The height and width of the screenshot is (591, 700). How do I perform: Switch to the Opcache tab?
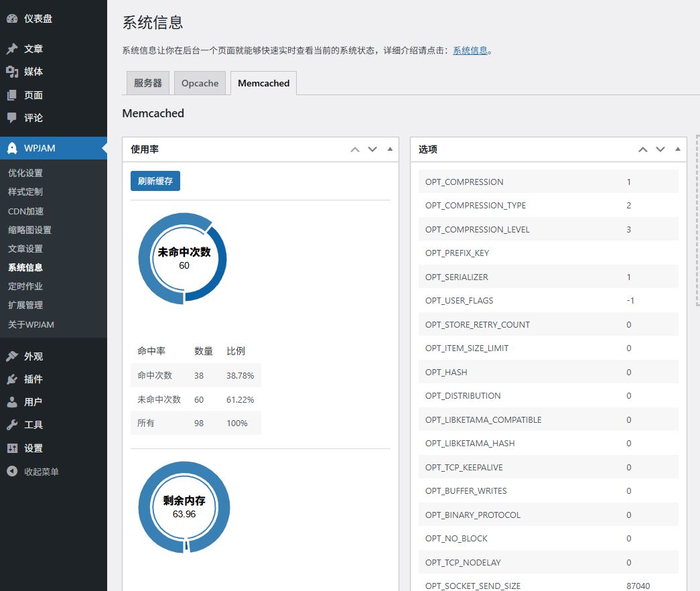(200, 83)
